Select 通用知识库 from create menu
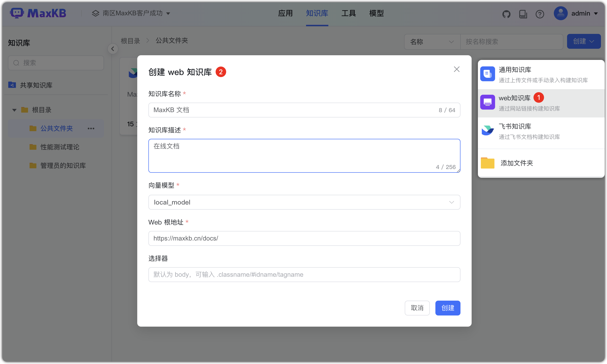Viewport: 607px width, 364px height. point(541,74)
